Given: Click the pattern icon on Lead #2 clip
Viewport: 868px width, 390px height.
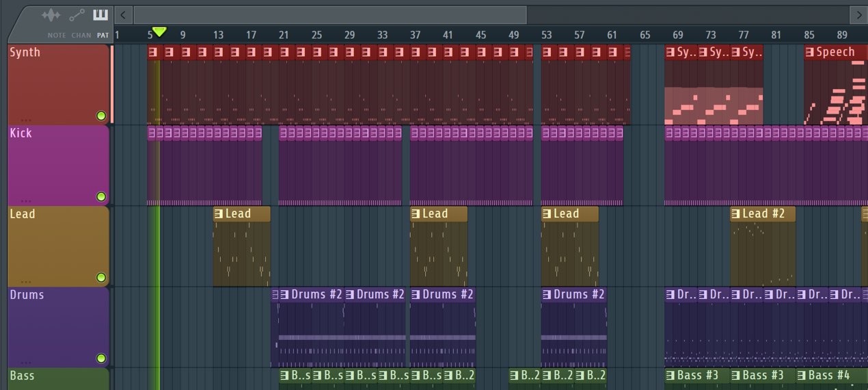Looking at the screenshot, I should [x=735, y=214].
